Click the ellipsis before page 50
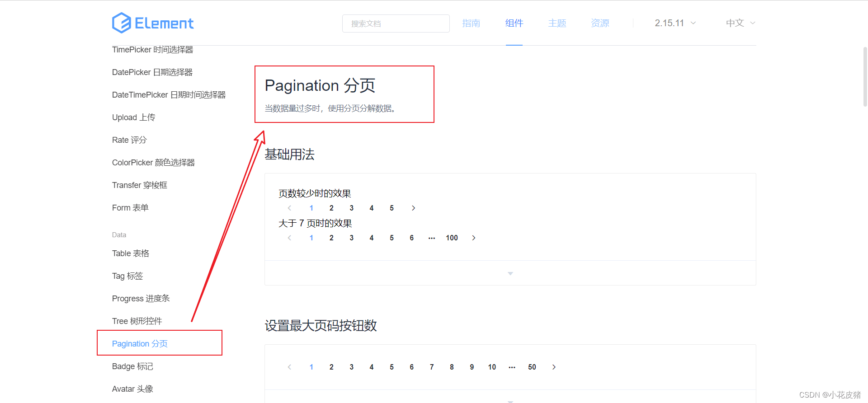The width and height of the screenshot is (868, 403). pos(512,367)
